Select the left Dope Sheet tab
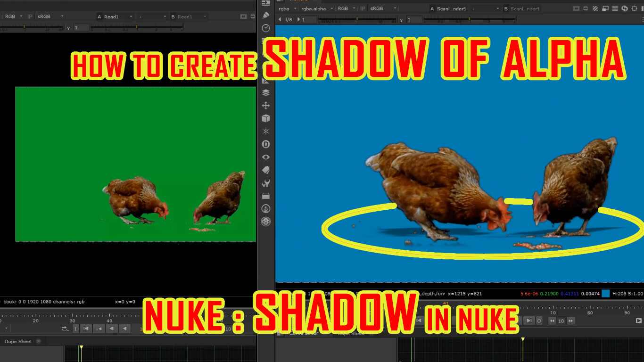This screenshot has width=644, height=362. (18, 341)
